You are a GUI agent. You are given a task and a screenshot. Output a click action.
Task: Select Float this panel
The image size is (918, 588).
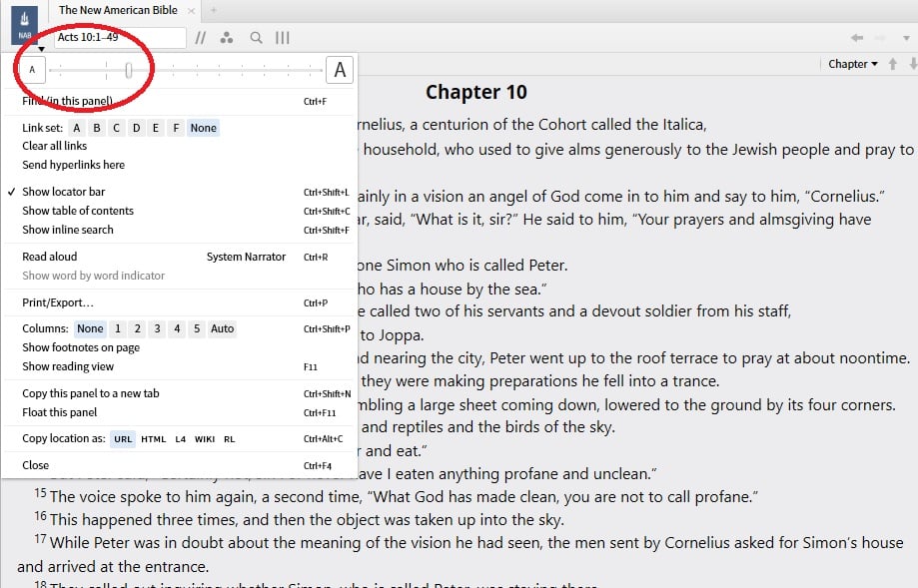[x=60, y=412]
